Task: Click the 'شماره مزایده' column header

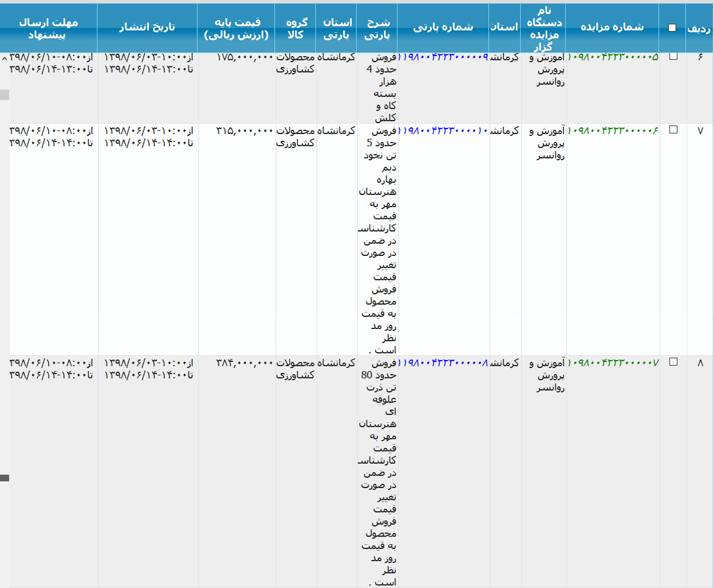Action: tap(612, 27)
